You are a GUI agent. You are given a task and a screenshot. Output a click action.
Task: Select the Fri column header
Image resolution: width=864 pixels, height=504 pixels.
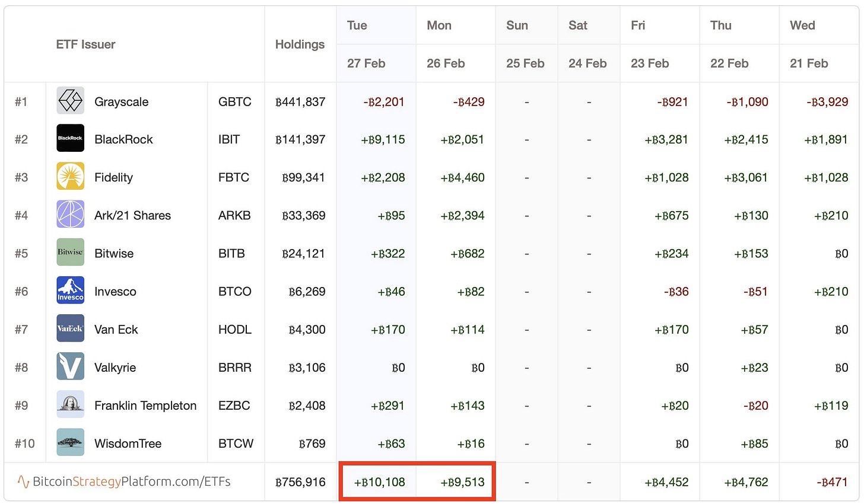[x=638, y=25]
